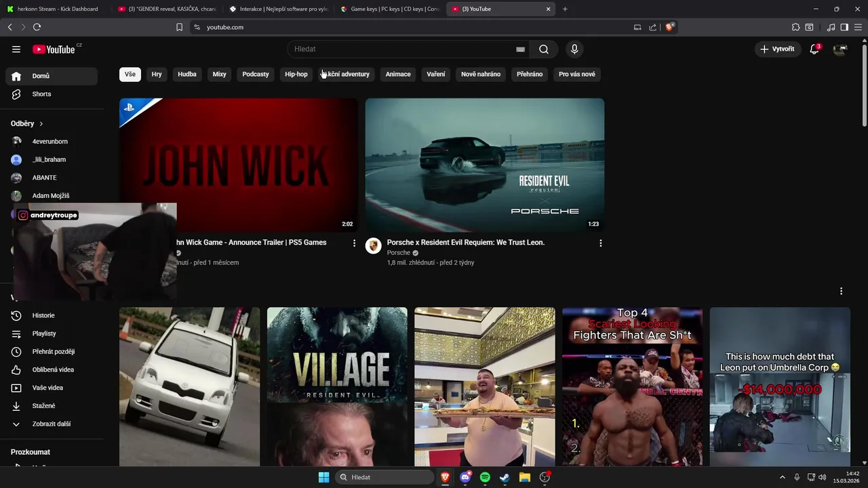868x488 pixels.
Task: Open the browser extensions puzzle icon
Action: (x=795, y=27)
